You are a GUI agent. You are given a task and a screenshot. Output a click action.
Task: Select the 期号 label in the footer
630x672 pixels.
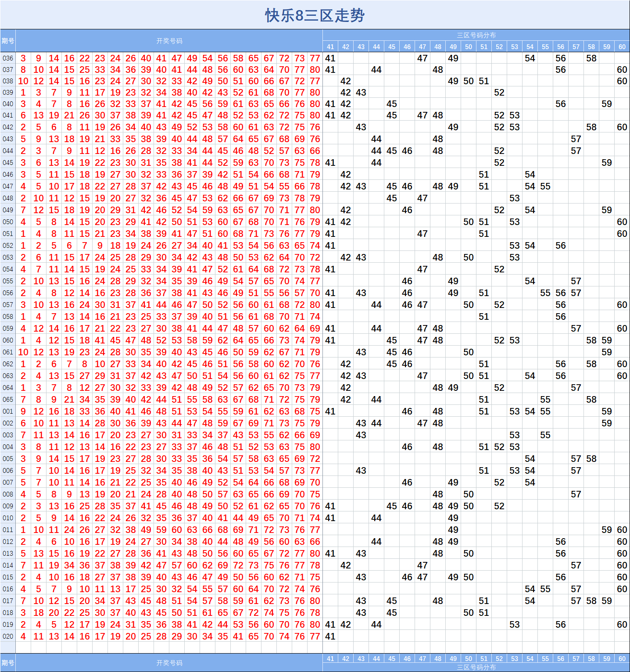[x=8, y=663]
